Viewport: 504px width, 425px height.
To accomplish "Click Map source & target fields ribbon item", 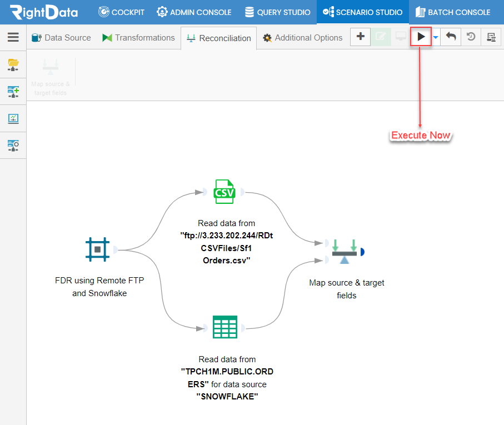I will (x=51, y=77).
